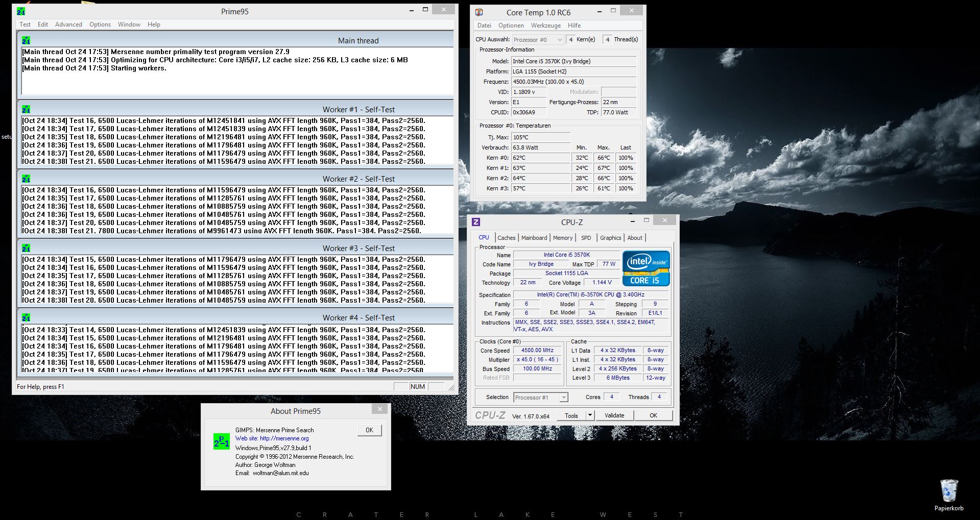Click the Core Temp title bar icon

pos(479,12)
